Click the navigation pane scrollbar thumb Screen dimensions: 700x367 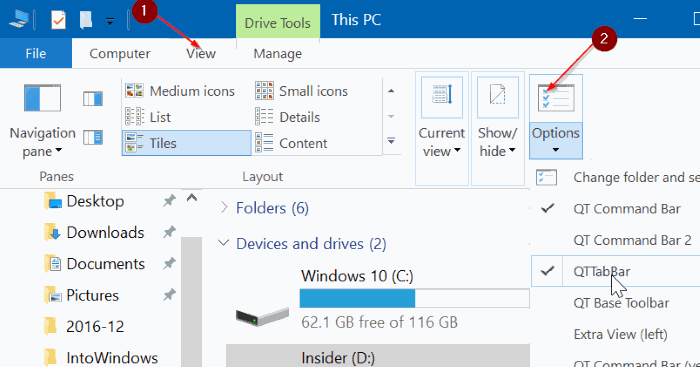click(x=192, y=302)
